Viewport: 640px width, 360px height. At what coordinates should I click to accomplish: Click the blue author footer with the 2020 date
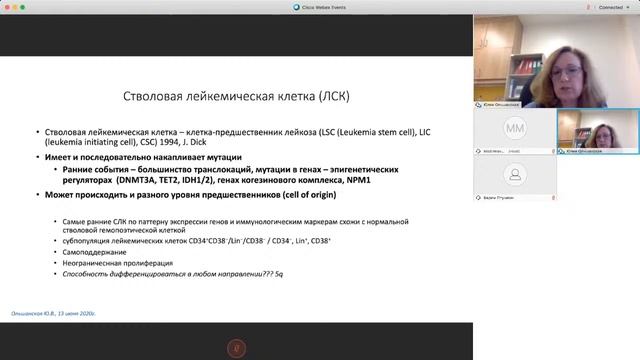tap(53, 313)
